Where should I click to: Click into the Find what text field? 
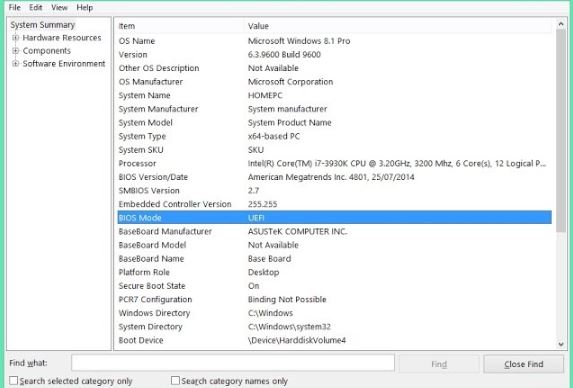(233, 363)
